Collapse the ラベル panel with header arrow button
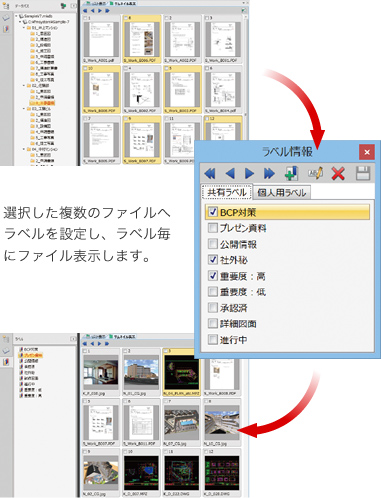This screenshot has width=381, height=498. pos(73,339)
